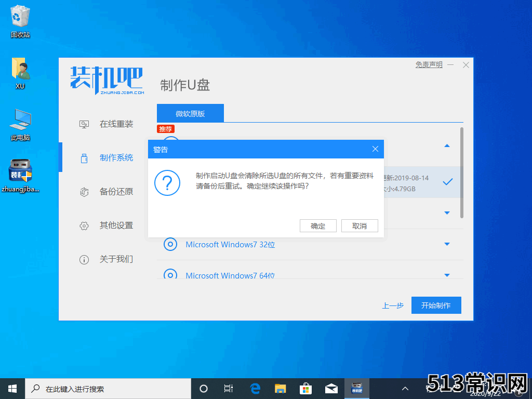Open the 此电脑 desktop icon
Viewport: 532px width, 399px height.
point(20,125)
